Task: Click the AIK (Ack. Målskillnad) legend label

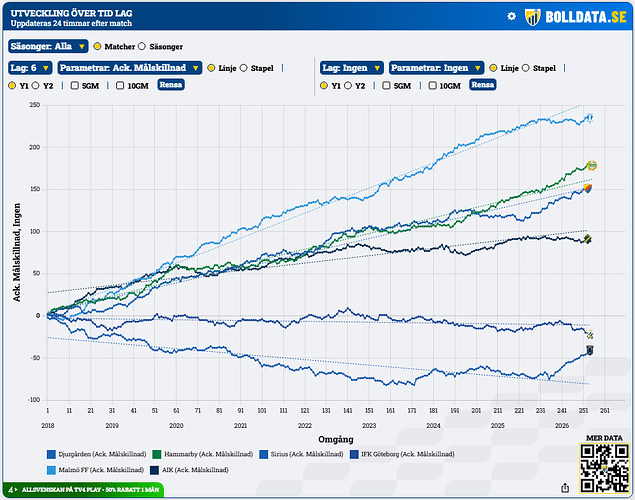Action: (195, 470)
